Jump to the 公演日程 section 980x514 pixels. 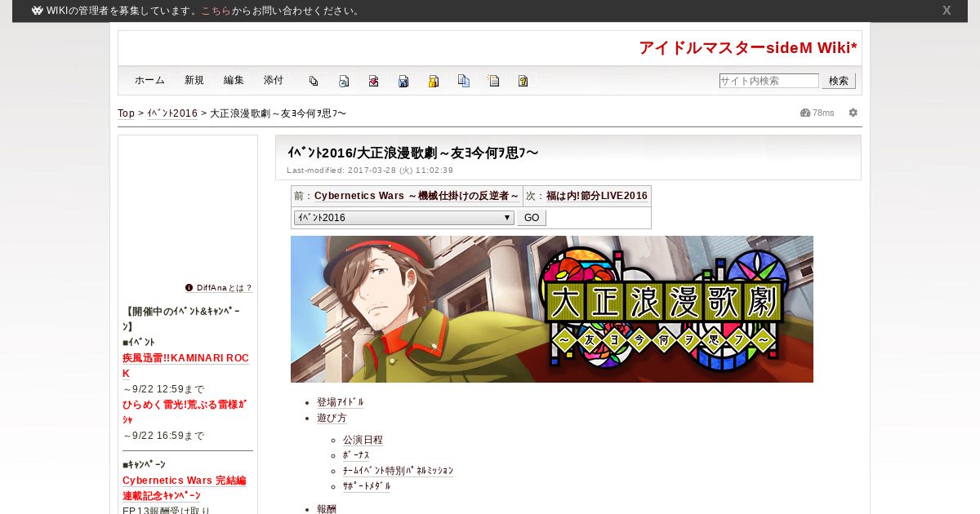tap(363, 440)
